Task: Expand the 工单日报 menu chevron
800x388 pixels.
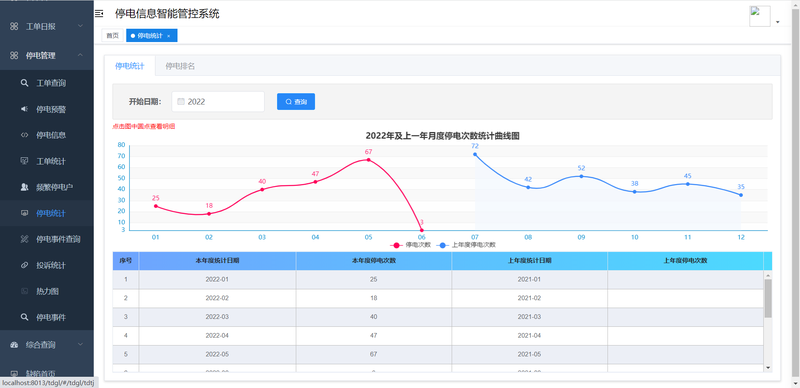Action: click(x=81, y=26)
